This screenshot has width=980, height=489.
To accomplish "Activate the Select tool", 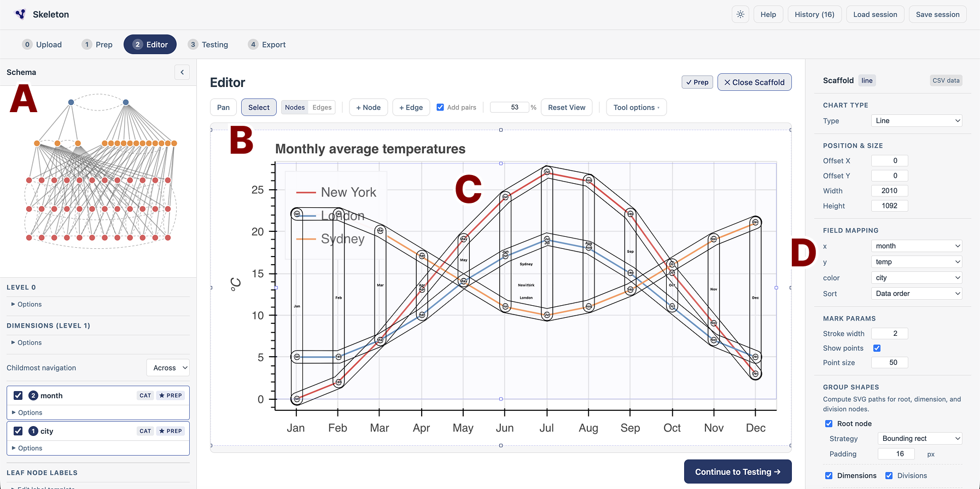I will 259,107.
